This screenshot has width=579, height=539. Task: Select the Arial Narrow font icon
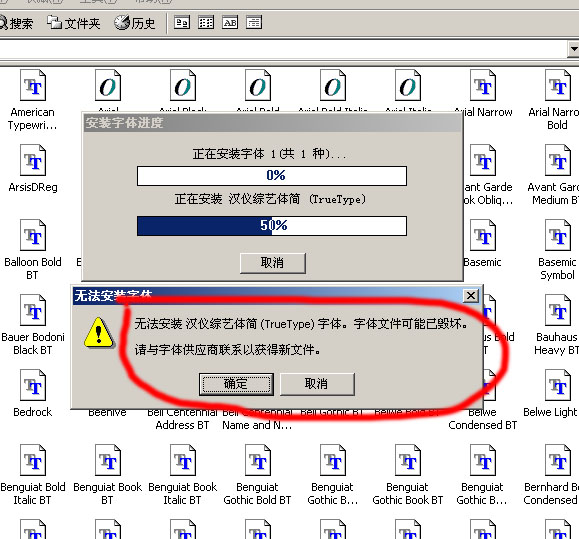point(483,85)
